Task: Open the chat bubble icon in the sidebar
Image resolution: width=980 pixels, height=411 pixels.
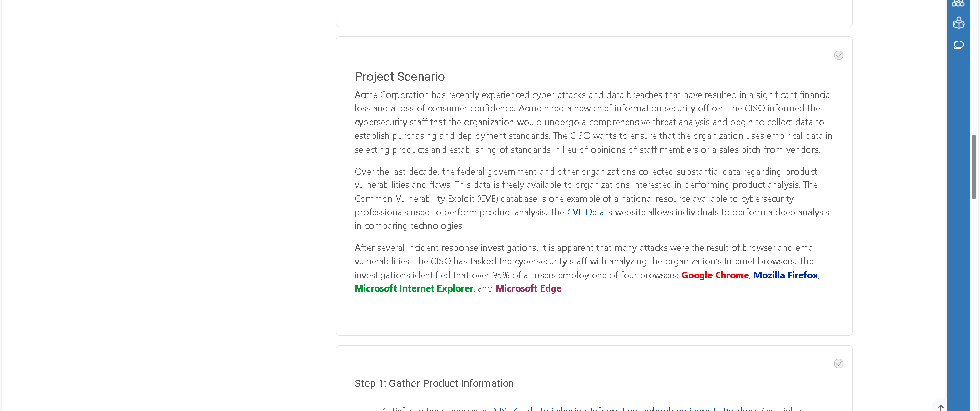Action: coord(959,45)
